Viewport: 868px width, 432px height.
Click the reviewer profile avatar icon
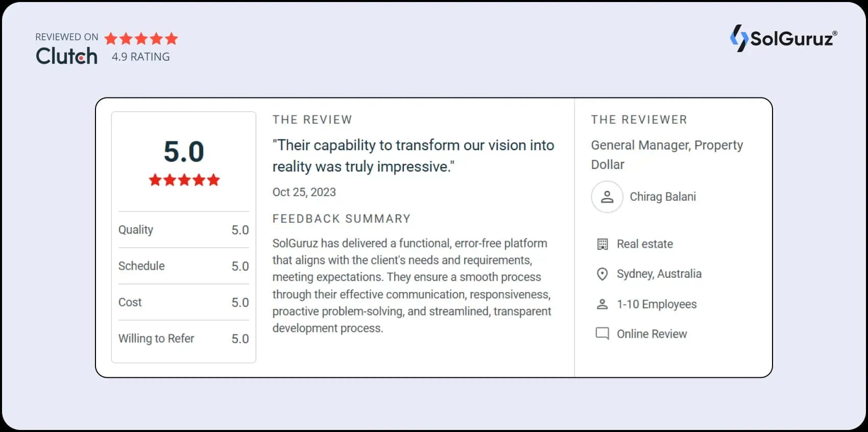(607, 197)
